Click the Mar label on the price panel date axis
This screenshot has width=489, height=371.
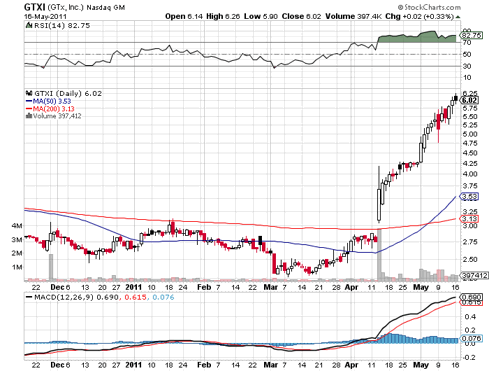tap(271, 287)
